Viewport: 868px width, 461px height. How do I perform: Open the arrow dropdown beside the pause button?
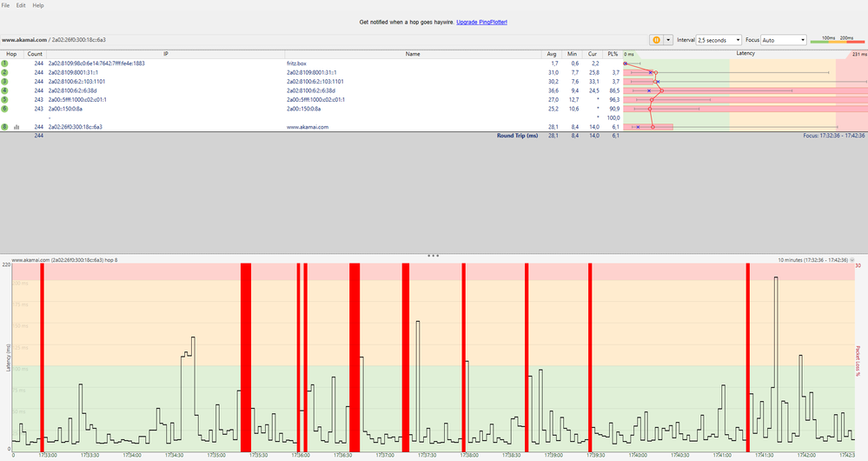click(x=668, y=40)
